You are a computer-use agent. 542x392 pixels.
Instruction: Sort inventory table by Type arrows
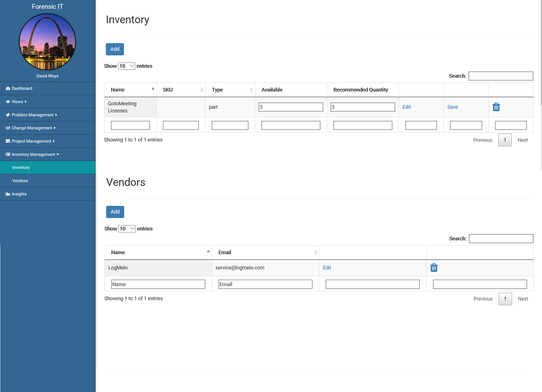click(251, 90)
